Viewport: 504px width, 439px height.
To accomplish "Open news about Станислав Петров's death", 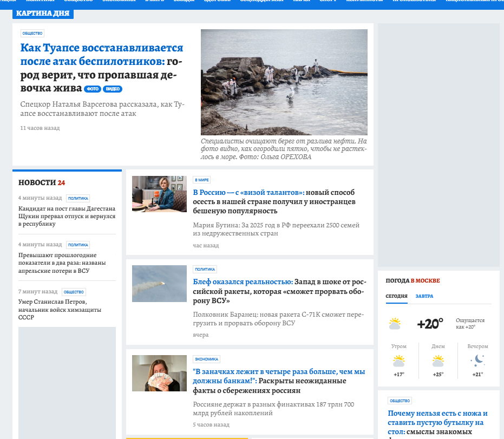I will point(60,310).
